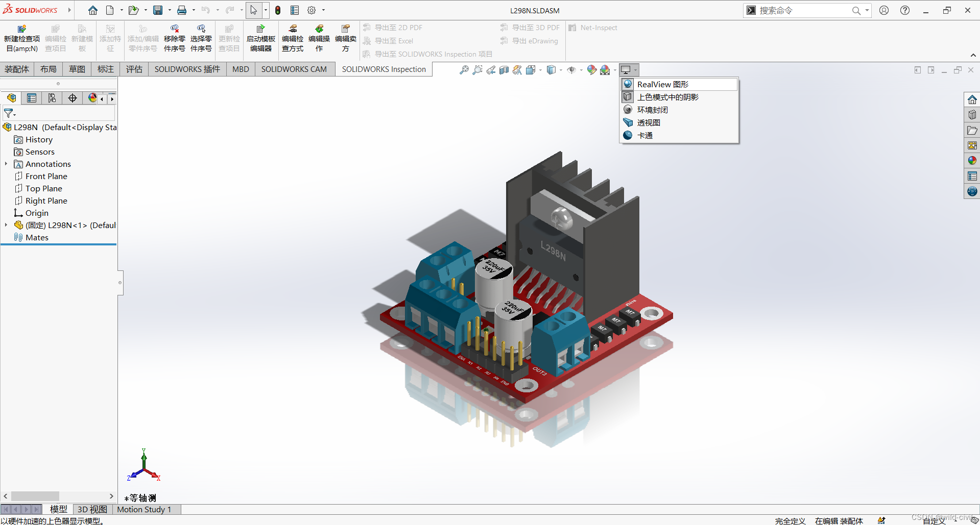Click the Edit Appearance colored ball icon
The image size is (980, 525).
point(591,70)
